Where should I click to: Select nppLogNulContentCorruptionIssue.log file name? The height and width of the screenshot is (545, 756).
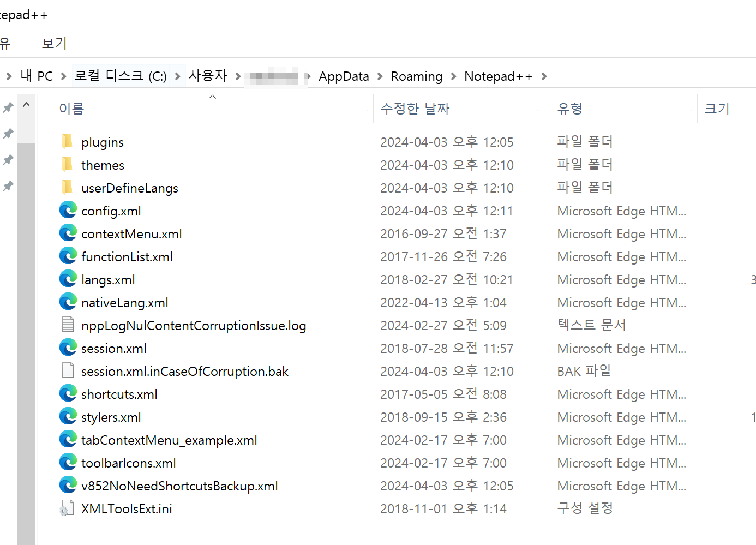point(194,326)
